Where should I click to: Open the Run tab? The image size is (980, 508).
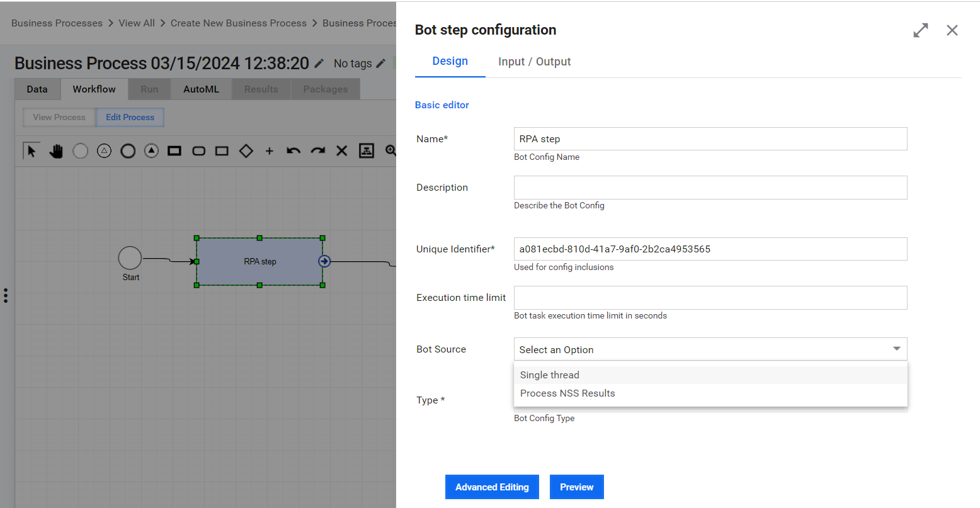pyautogui.click(x=149, y=89)
